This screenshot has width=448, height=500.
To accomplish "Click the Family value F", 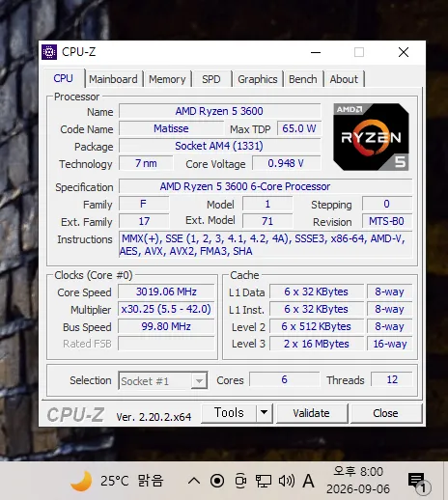I will [144, 204].
